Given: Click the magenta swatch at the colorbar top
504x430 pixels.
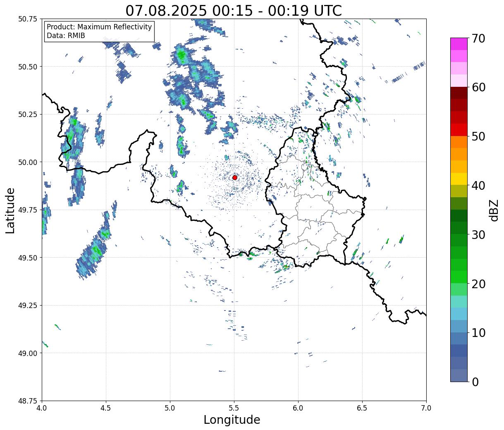Looking at the screenshot, I should [x=459, y=44].
